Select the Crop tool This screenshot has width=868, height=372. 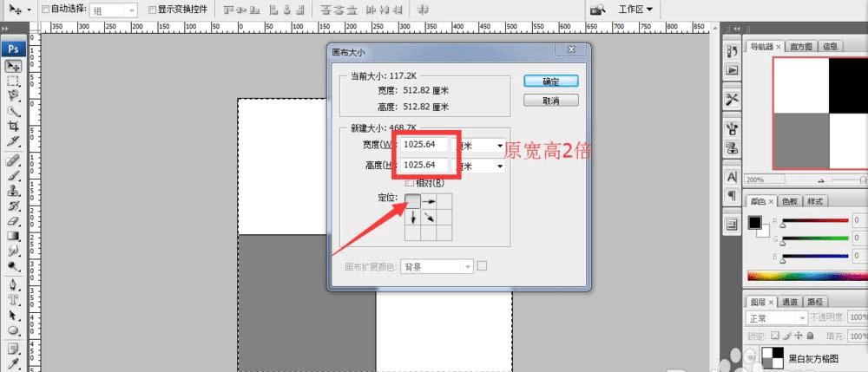[x=13, y=126]
